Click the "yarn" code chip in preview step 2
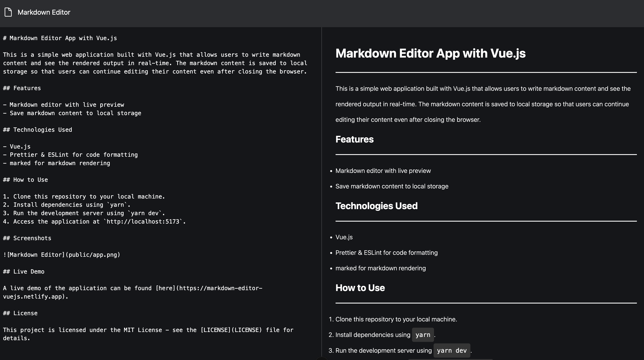 click(423, 335)
